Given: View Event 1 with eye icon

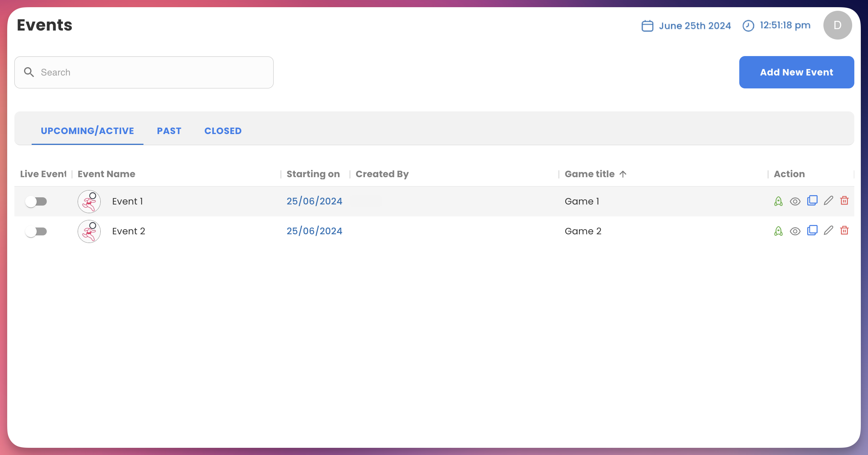Looking at the screenshot, I should pyautogui.click(x=795, y=202).
